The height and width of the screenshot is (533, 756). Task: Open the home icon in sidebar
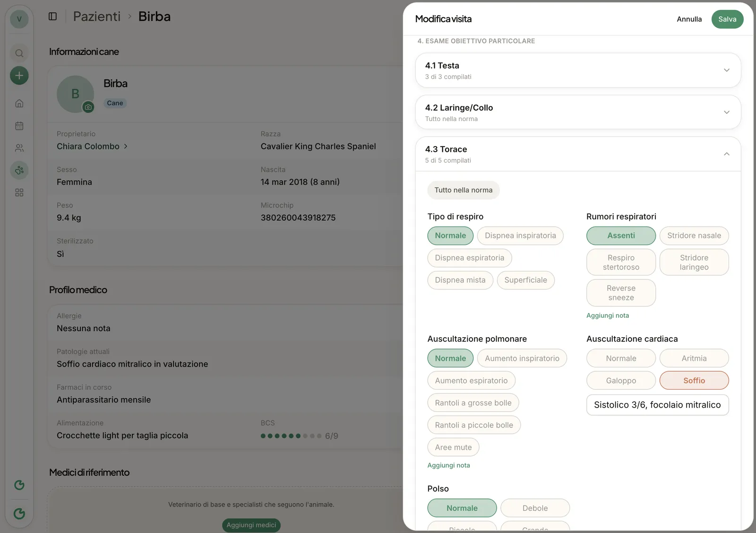point(19,103)
